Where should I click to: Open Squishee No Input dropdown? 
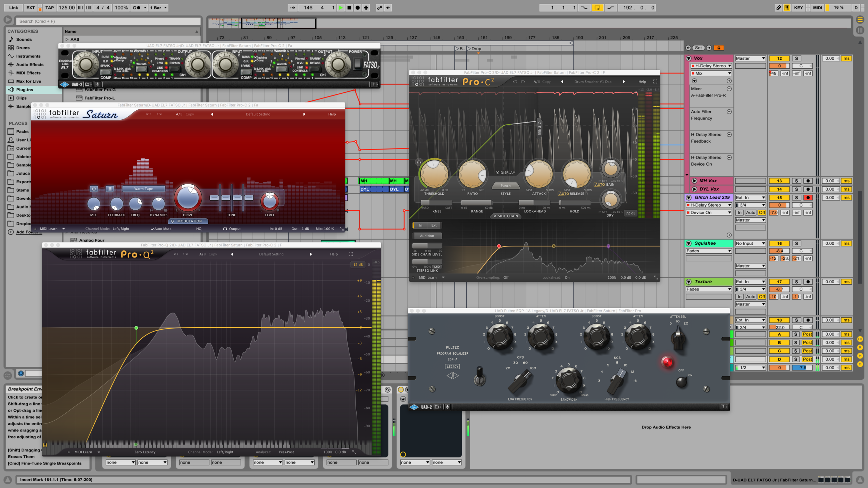click(750, 243)
